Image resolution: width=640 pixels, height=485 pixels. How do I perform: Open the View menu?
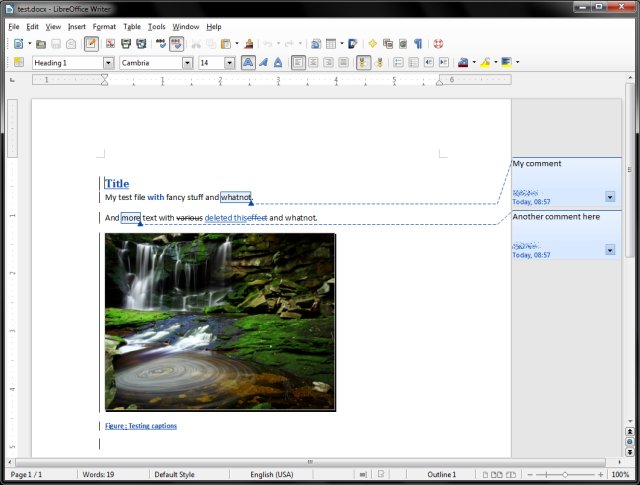click(53, 27)
